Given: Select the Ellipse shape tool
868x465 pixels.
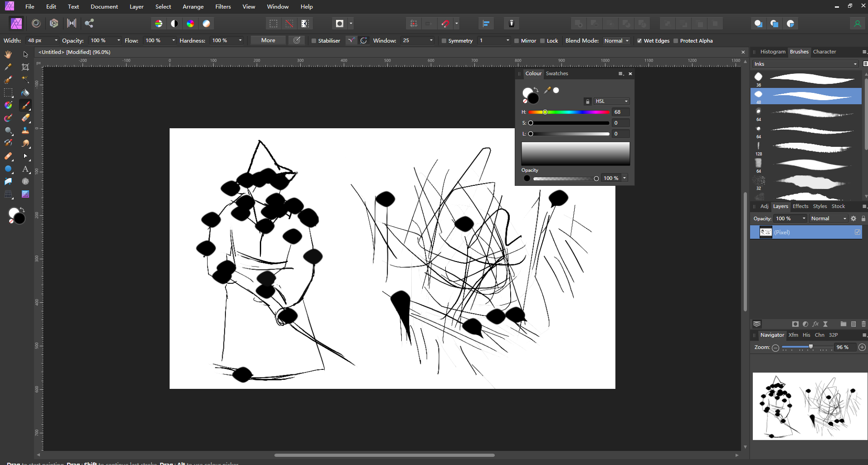Looking at the screenshot, I should 8,169.
